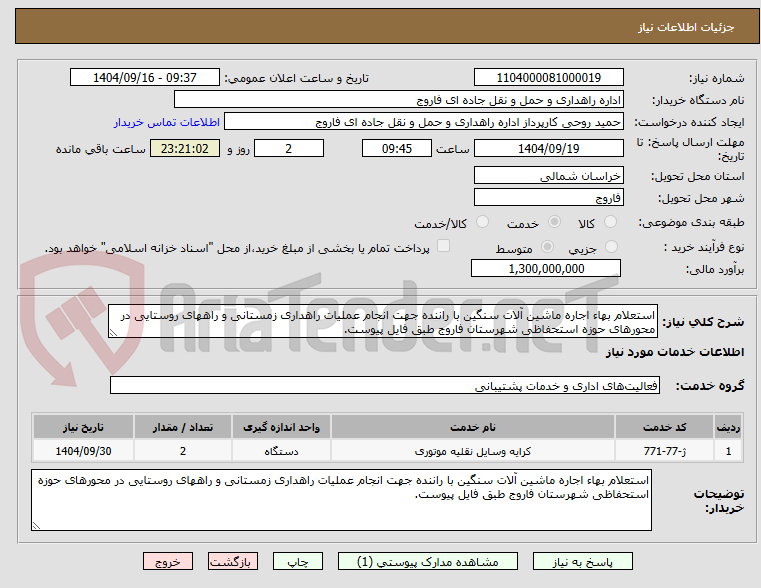Click the deadline date field 1404/09/19

click(548, 148)
